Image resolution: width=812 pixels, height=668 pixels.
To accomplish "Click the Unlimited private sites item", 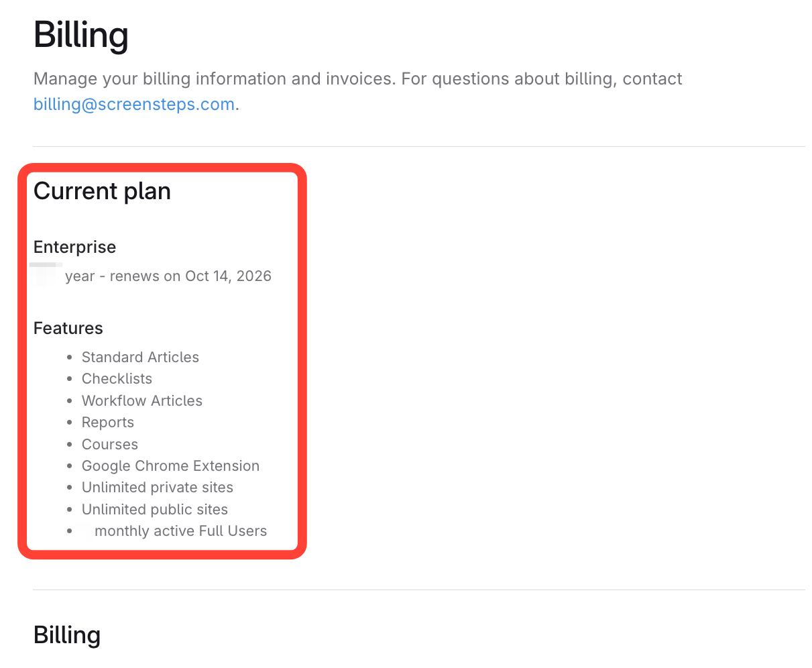I will click(x=157, y=488).
